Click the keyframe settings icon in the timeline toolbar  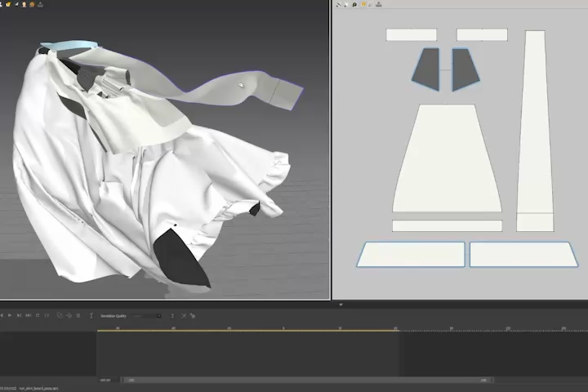193,316
